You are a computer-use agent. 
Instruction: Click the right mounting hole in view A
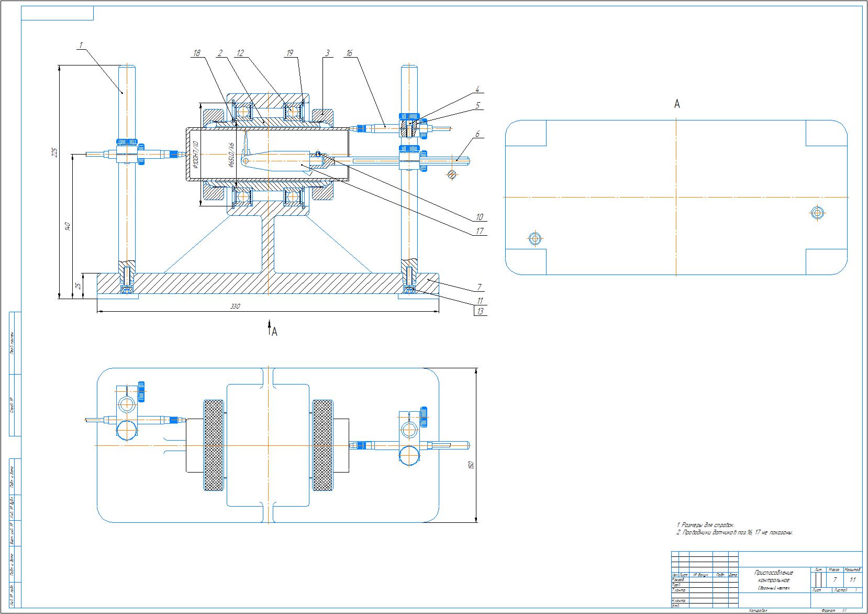pyautogui.click(x=817, y=213)
